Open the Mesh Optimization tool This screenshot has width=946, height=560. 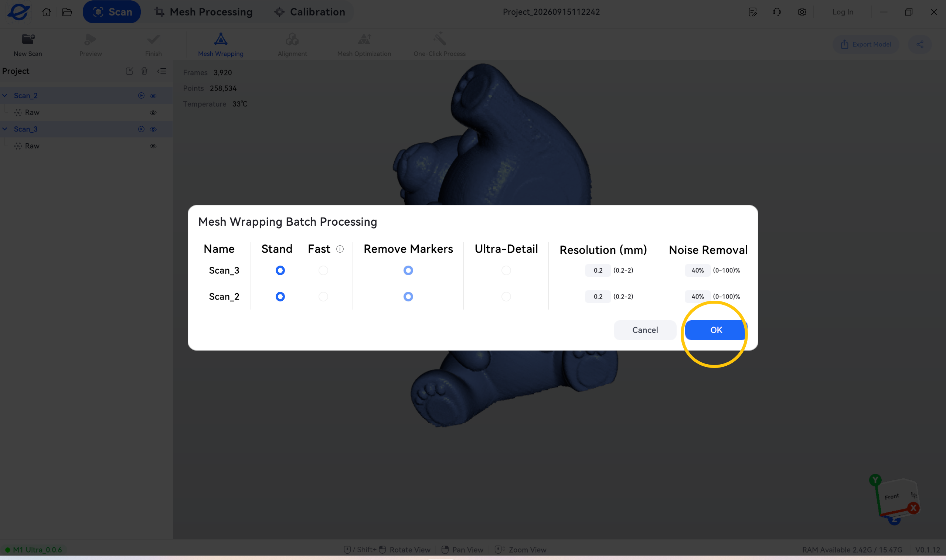(x=364, y=45)
